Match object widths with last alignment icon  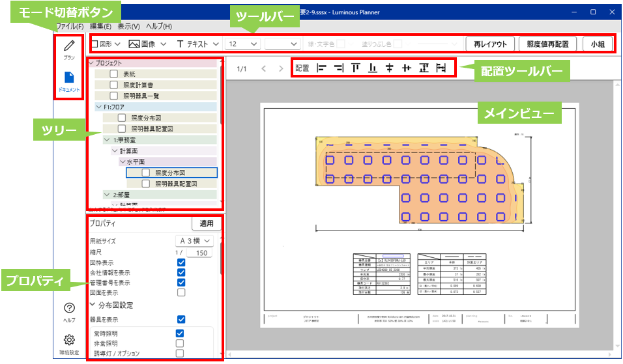point(441,68)
